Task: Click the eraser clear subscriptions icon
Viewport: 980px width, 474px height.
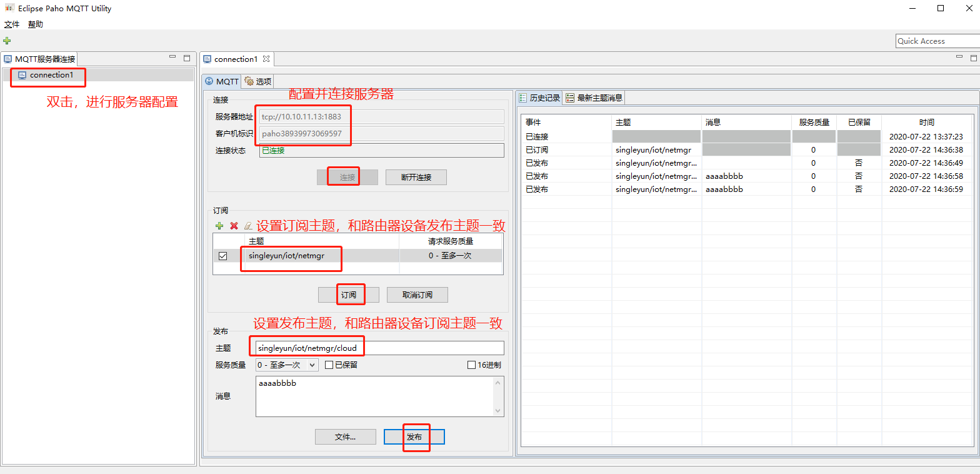Action: point(248,226)
